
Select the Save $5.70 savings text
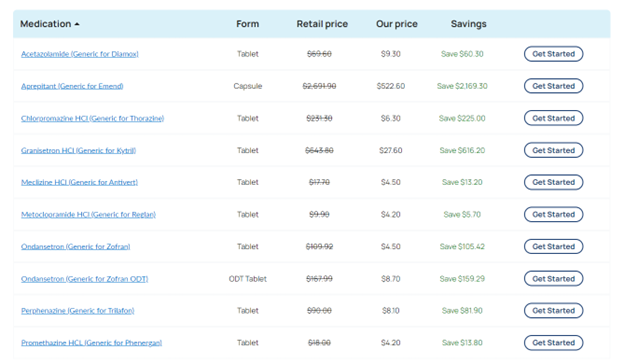462,214
